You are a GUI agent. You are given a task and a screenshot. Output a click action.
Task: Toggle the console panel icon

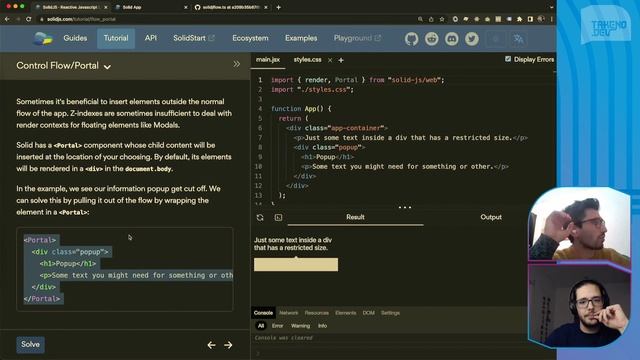click(x=278, y=218)
